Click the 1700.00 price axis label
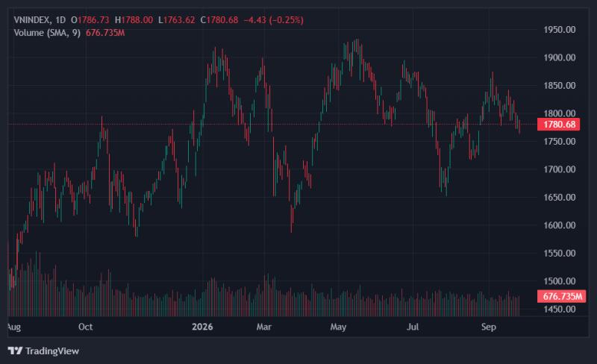Screen dimensions: 597x364 pyautogui.click(x=559, y=169)
